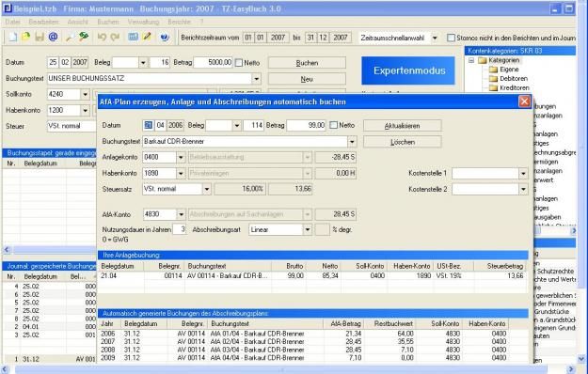Open main window Beleg dropdown
This screenshot has height=374, width=588.
pyautogui.click(x=143, y=63)
